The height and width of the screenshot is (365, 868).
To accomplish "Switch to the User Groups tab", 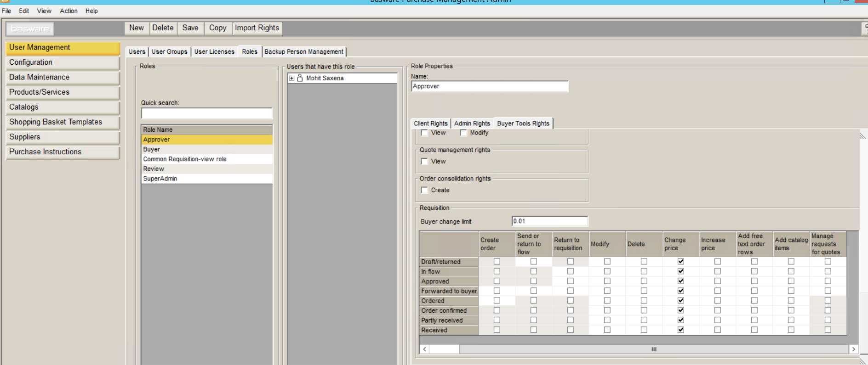I will click(x=170, y=52).
